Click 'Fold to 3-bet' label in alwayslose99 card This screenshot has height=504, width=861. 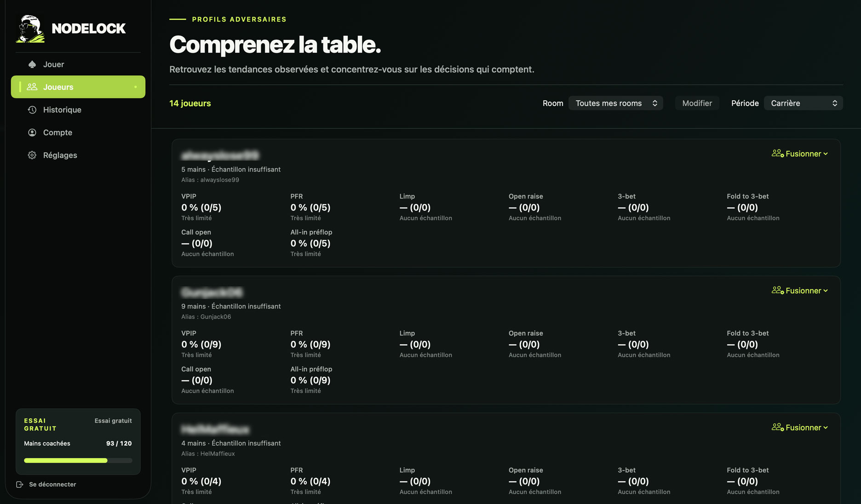[748, 196]
